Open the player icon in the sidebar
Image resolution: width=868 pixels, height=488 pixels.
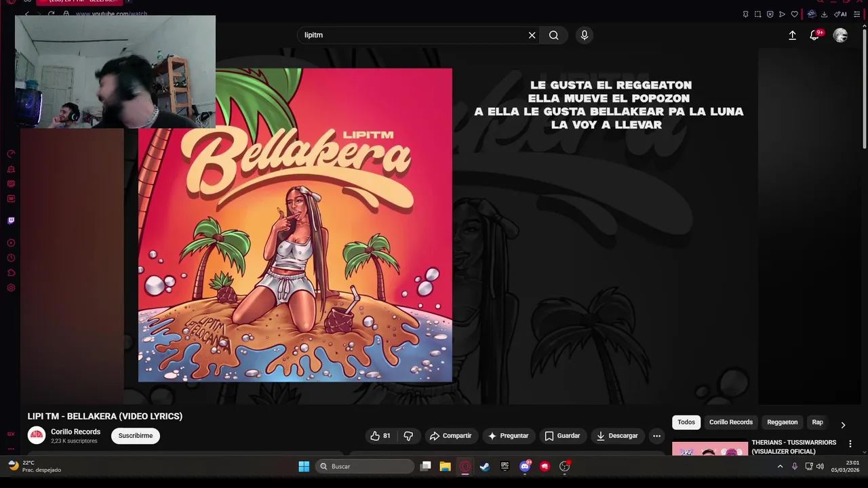[x=11, y=243]
